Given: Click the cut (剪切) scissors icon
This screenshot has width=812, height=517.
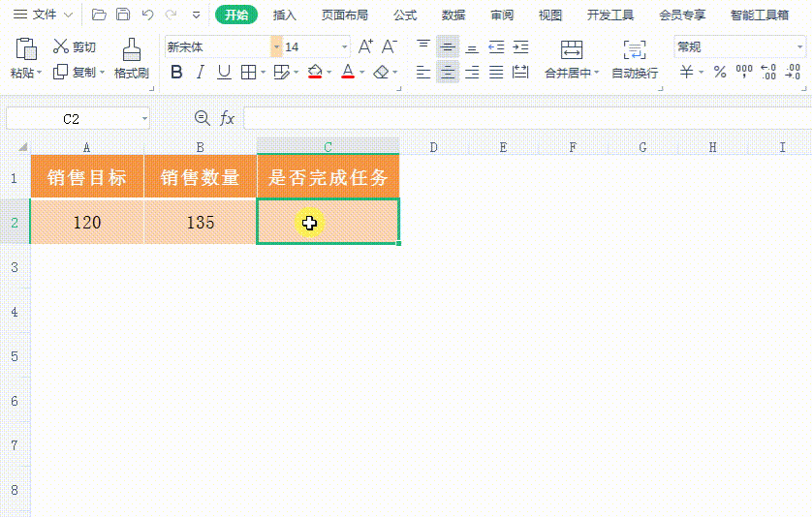Looking at the screenshot, I should pyautogui.click(x=61, y=46).
